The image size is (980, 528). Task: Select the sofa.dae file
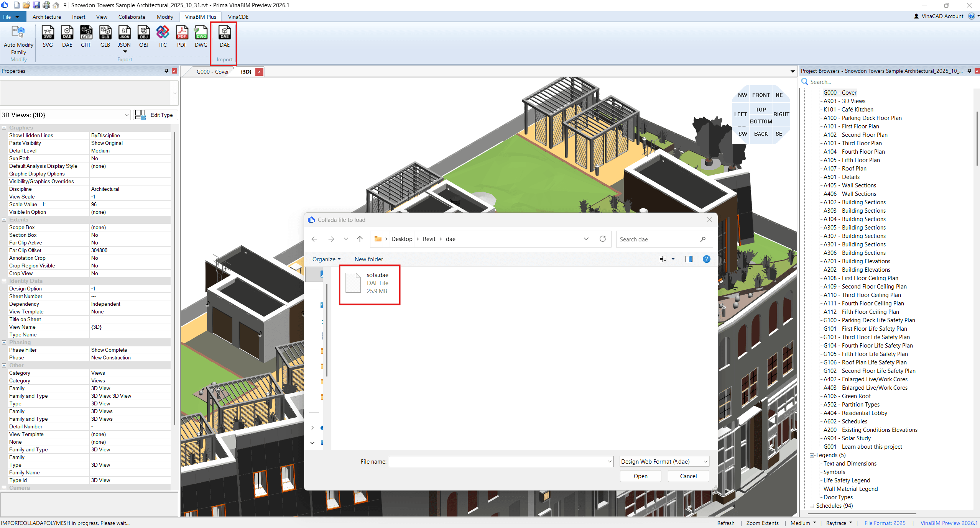pyautogui.click(x=369, y=283)
